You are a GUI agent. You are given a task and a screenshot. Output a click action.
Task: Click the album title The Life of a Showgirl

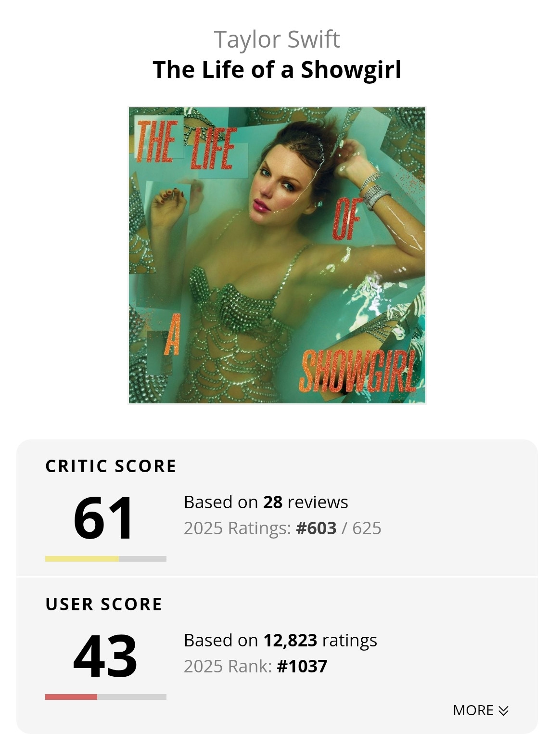pyautogui.click(x=277, y=70)
